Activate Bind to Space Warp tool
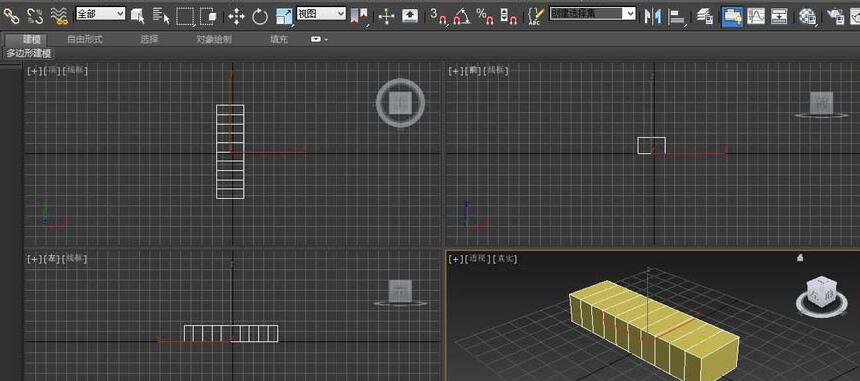The image size is (860, 381). [x=59, y=16]
